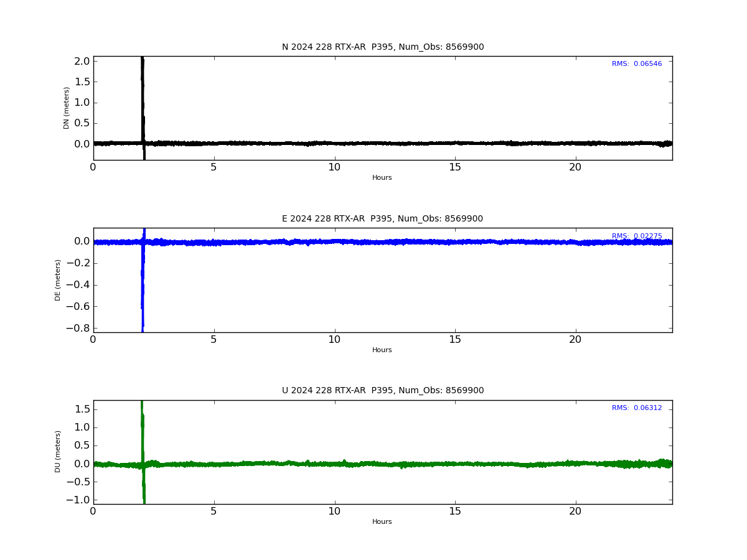747x560 pixels.
Task: Click the 'DN (meters)' axis label
Action: point(67,108)
